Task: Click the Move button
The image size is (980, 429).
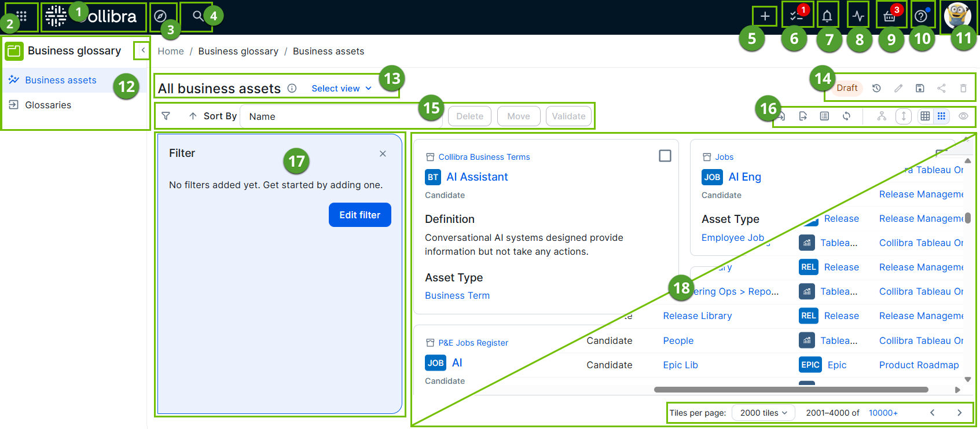Action: coord(519,116)
